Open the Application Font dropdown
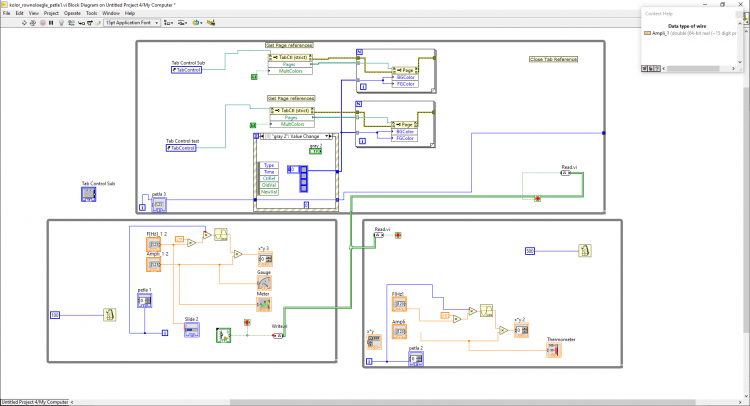The image size is (750, 406). pos(132,22)
